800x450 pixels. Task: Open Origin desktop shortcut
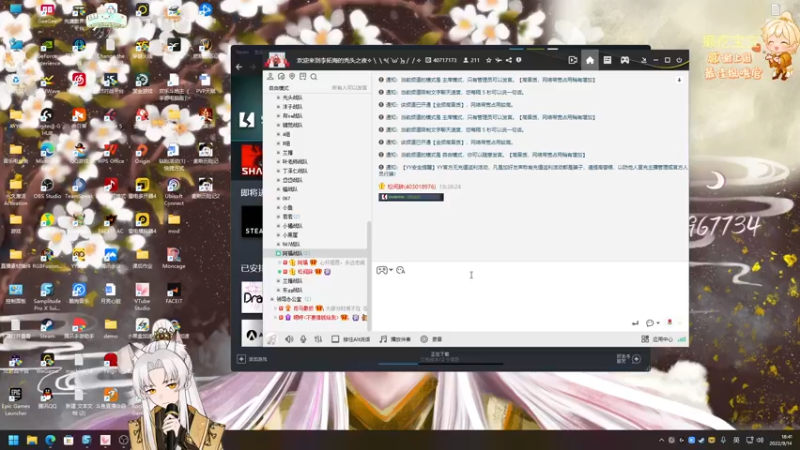pos(142,154)
